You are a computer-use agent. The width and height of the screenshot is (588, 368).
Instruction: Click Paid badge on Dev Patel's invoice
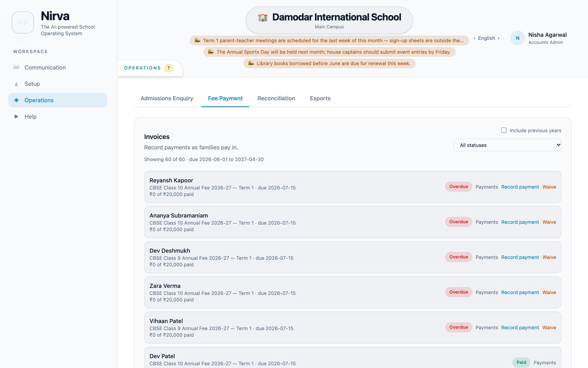pyautogui.click(x=521, y=363)
